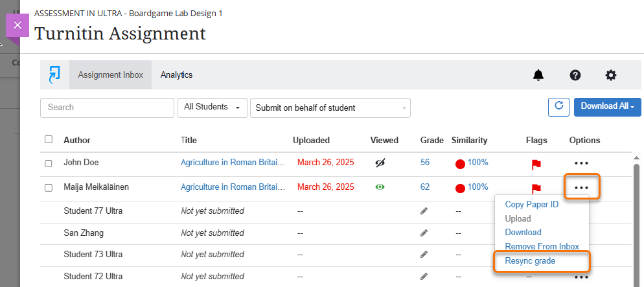Click the red flag for John Doe
The width and height of the screenshot is (644, 287).
[536, 164]
